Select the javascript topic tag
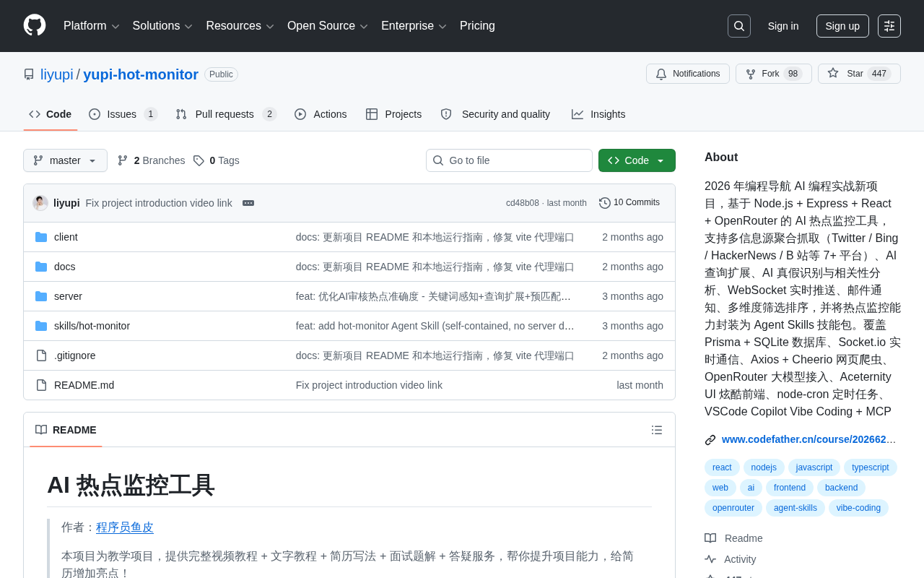 (x=814, y=467)
